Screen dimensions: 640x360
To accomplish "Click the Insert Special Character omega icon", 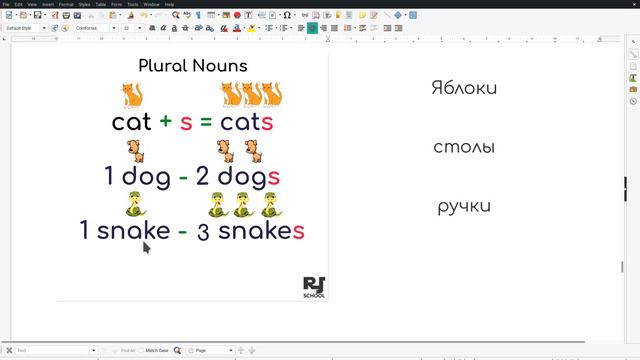I will pyautogui.click(x=287, y=15).
